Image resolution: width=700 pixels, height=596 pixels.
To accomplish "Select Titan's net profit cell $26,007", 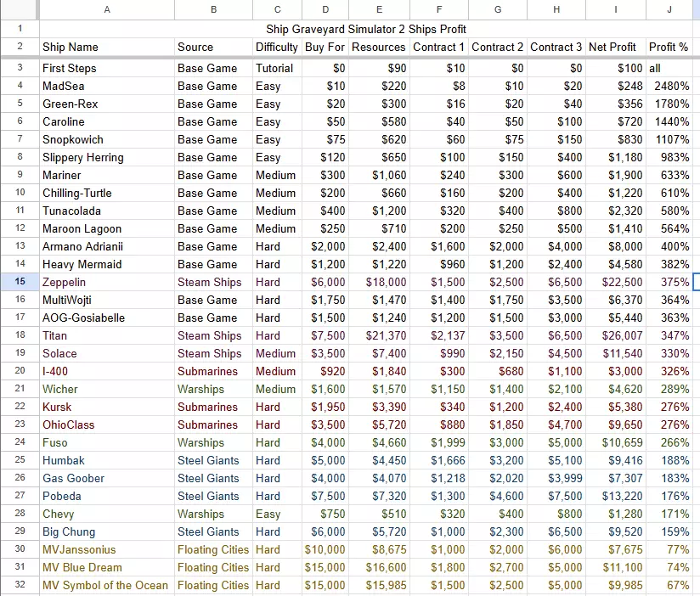I will pos(616,335).
